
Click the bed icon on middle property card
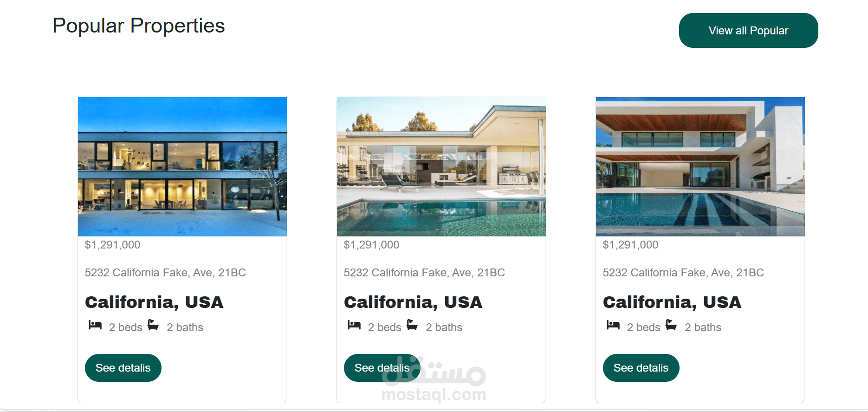[354, 325]
